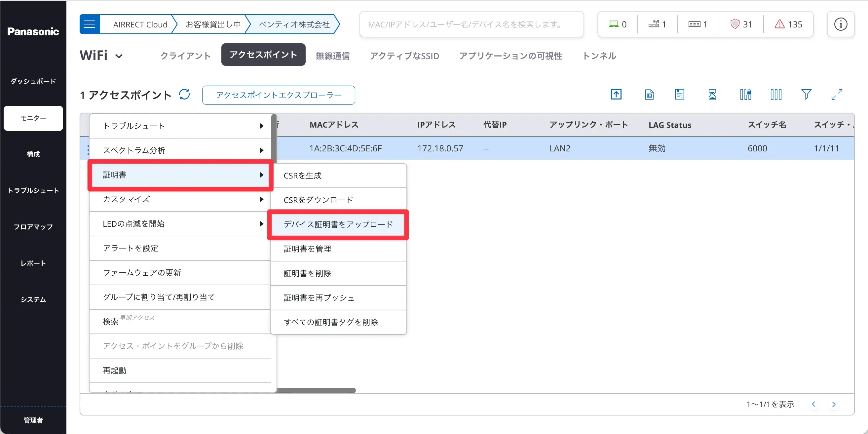Switch to the クライアント tab

tap(185, 56)
